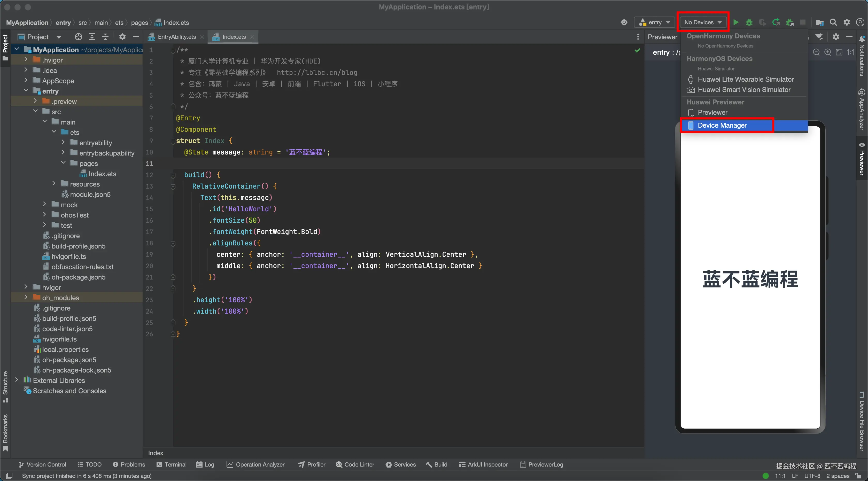Image resolution: width=868 pixels, height=481 pixels.
Task: Open the Project Structure icon in the toolbar
Action: pyautogui.click(x=819, y=22)
